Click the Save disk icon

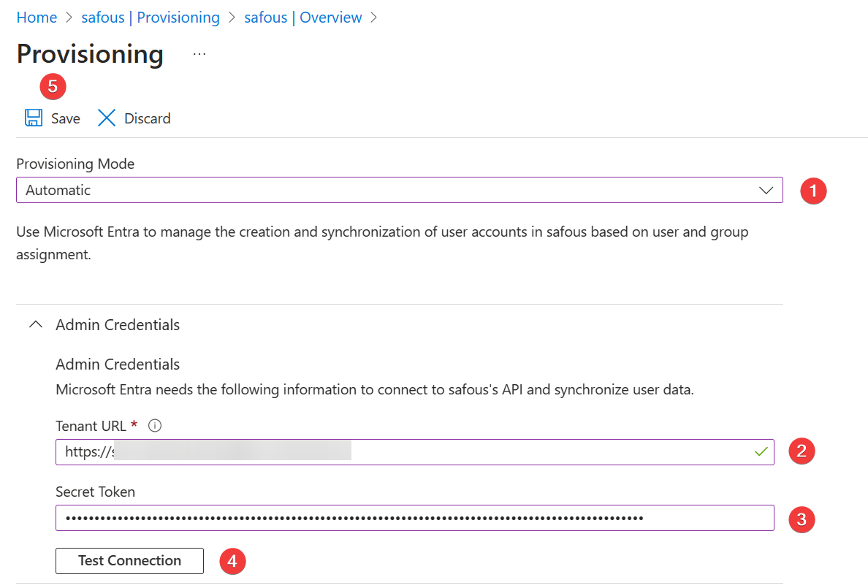(34, 118)
